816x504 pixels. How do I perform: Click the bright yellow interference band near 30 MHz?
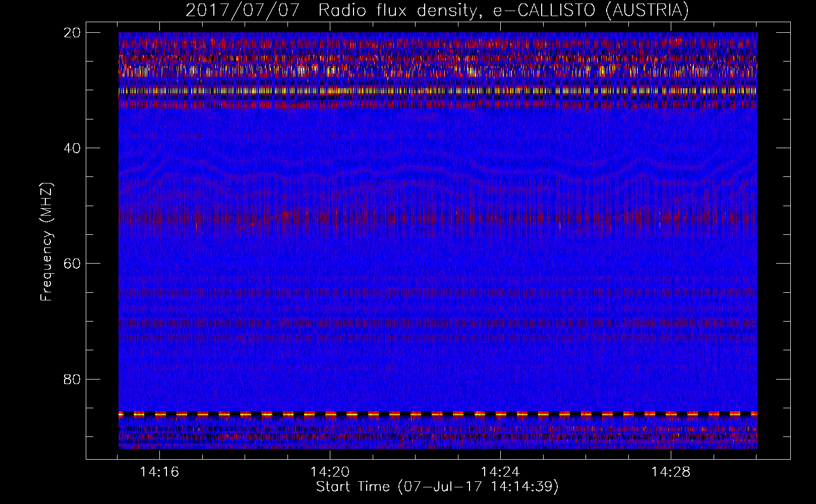coord(438,91)
